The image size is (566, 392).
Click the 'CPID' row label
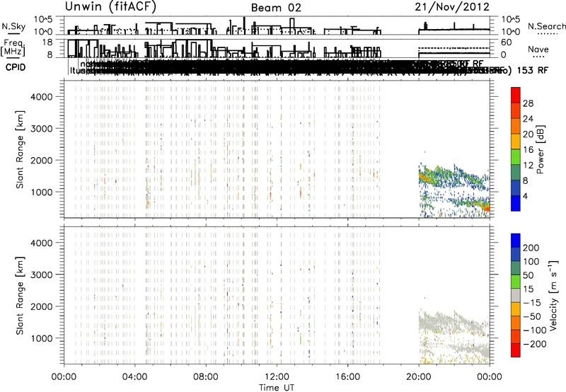pyautogui.click(x=16, y=67)
